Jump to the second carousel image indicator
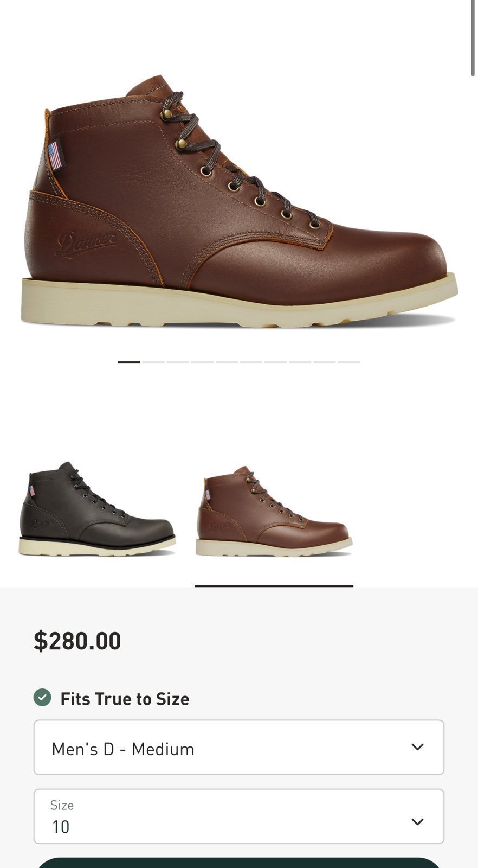Image resolution: width=478 pixels, height=868 pixels. (153, 362)
